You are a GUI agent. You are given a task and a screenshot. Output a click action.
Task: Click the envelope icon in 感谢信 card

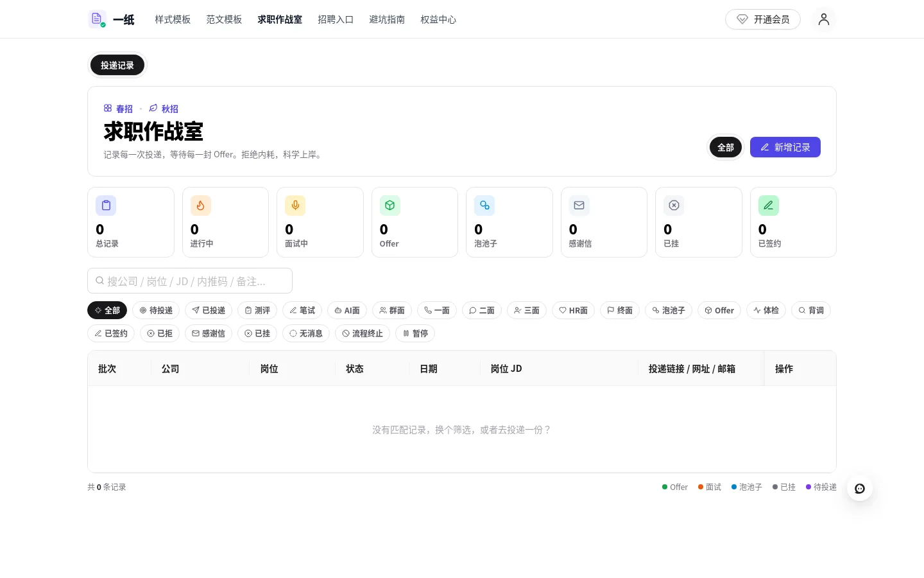tap(579, 206)
